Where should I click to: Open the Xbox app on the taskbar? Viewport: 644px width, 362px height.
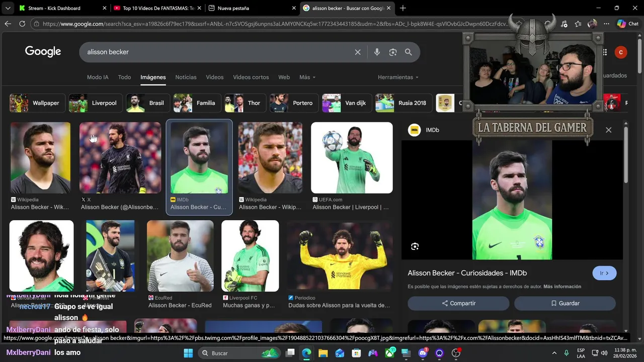pos(389,353)
